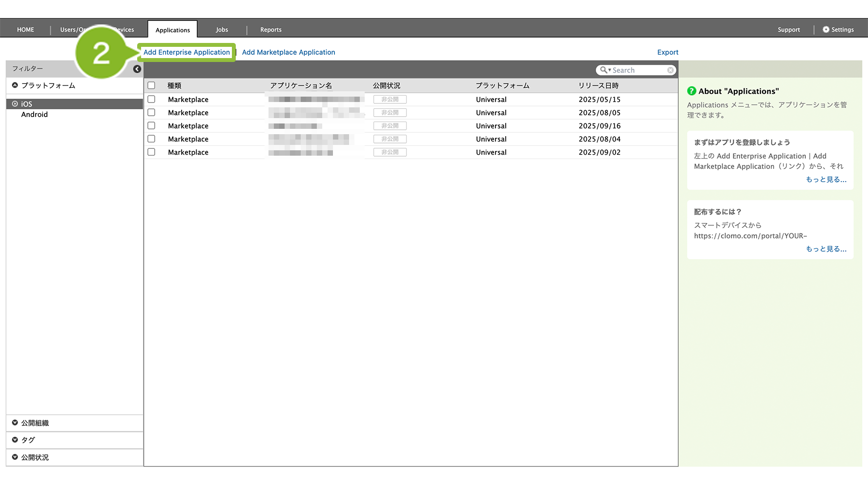
Task: Click the green help question-mark icon
Action: click(x=691, y=91)
